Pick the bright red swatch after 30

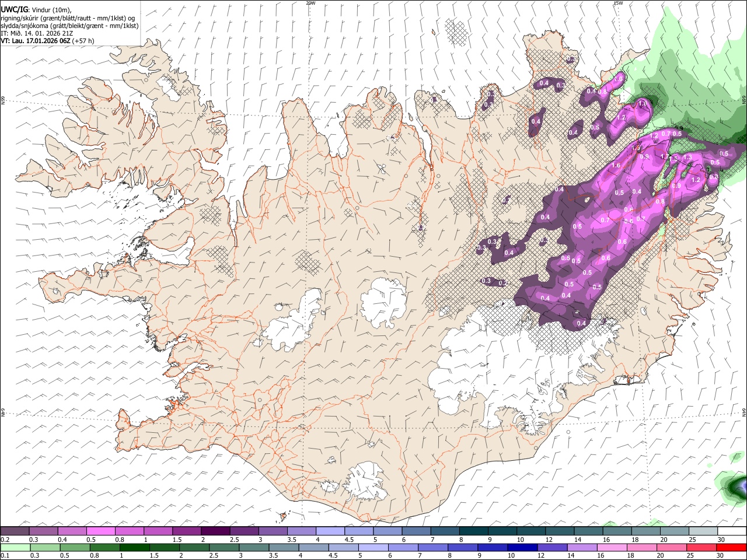coord(731,547)
